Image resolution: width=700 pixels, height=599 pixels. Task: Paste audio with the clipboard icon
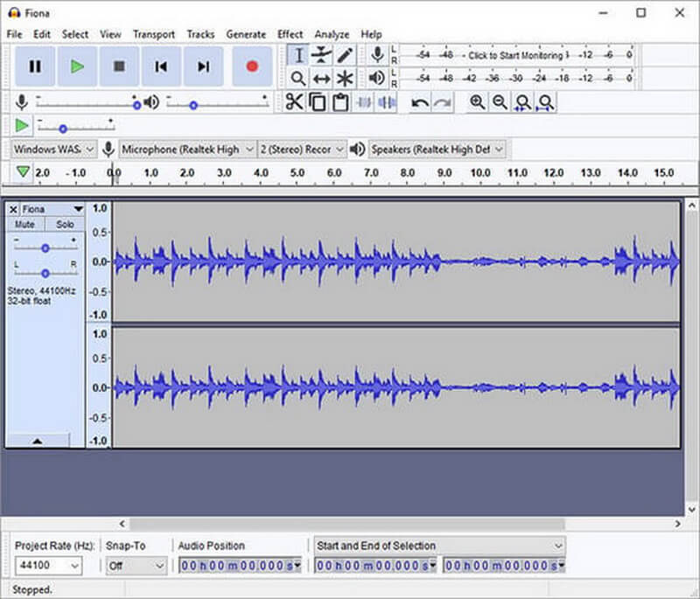[x=340, y=102]
